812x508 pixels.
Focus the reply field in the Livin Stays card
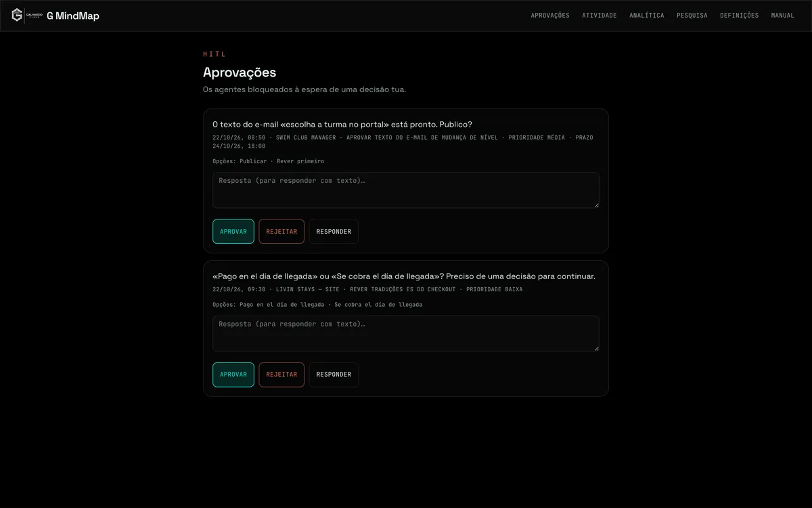pos(406,333)
